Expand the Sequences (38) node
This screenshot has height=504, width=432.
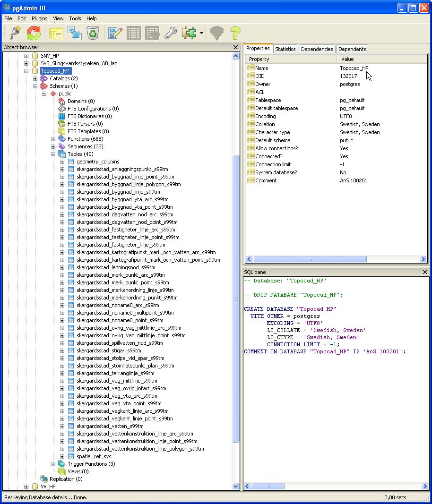coord(53,146)
